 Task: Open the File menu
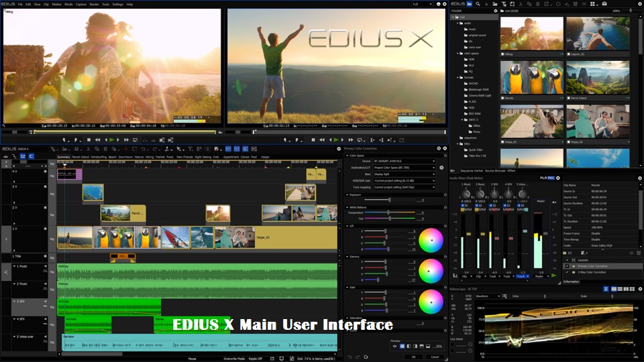tap(20, 4)
